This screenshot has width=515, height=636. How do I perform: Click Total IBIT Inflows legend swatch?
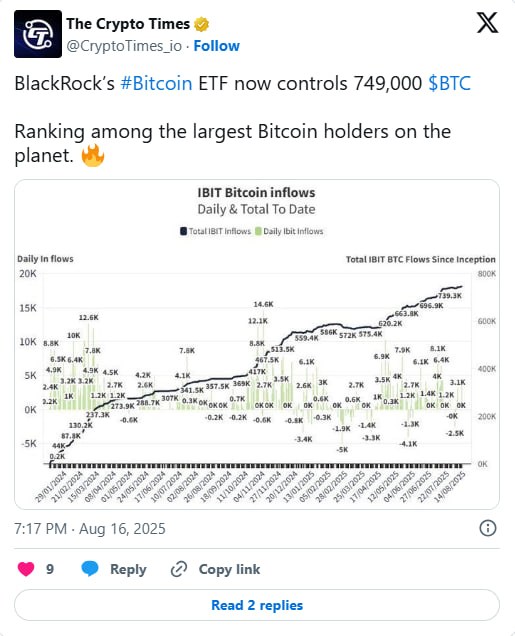pos(184,231)
